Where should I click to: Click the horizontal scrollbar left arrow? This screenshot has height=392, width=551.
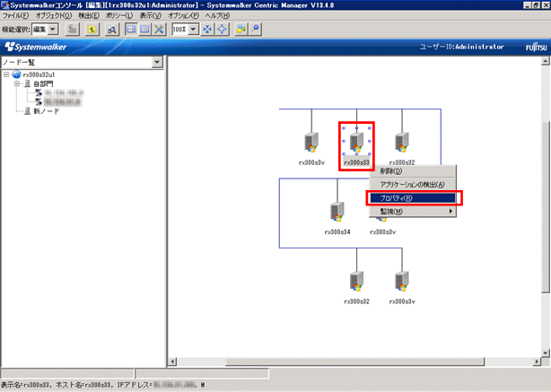(x=172, y=362)
